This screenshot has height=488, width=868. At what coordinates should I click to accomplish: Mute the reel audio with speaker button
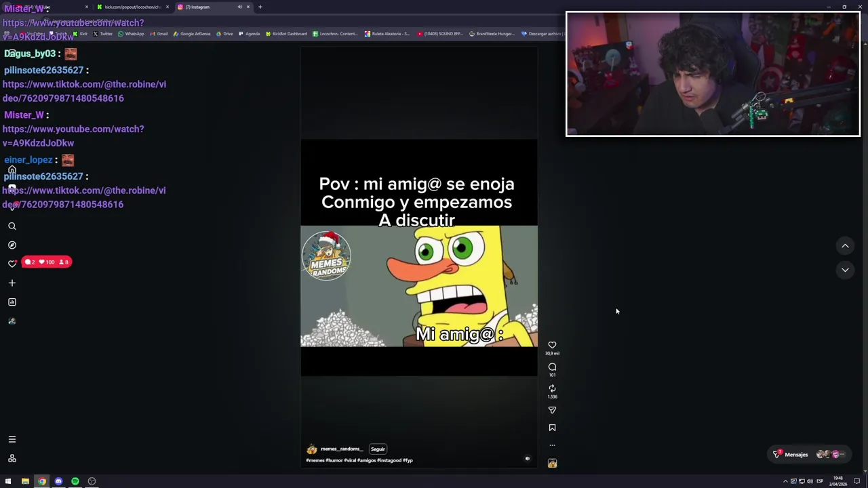[x=527, y=458]
